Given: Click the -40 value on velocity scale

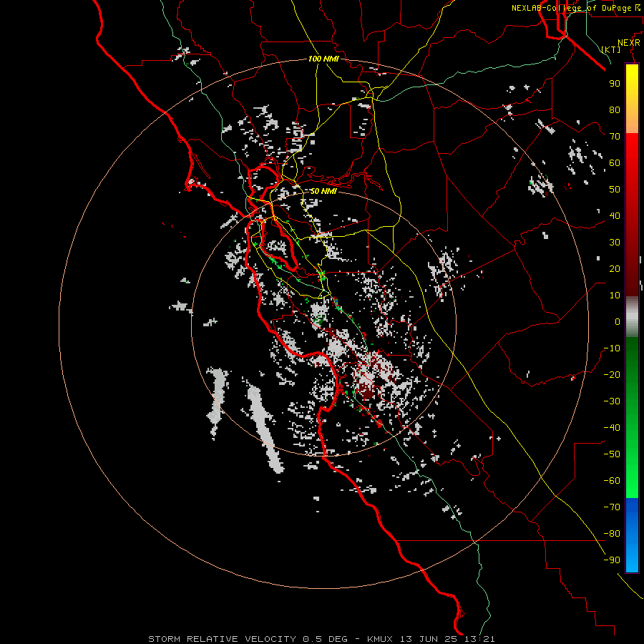Looking at the screenshot, I should coord(612,428).
